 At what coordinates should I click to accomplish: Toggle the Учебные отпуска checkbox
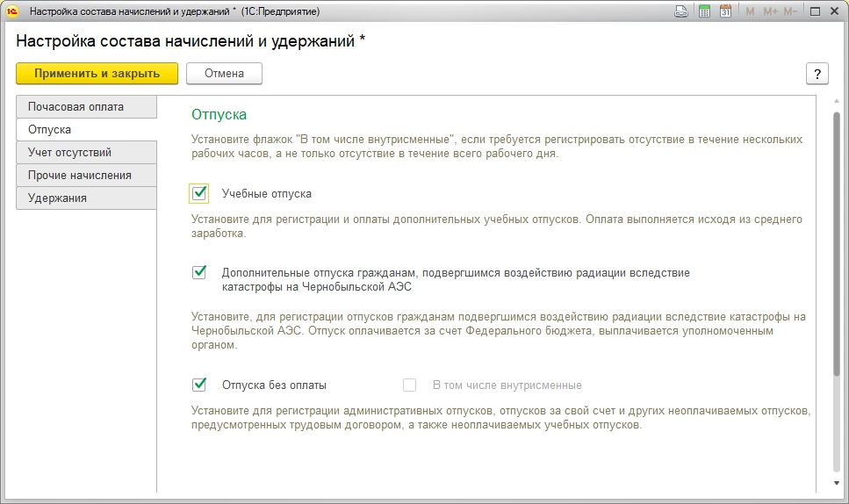click(199, 193)
